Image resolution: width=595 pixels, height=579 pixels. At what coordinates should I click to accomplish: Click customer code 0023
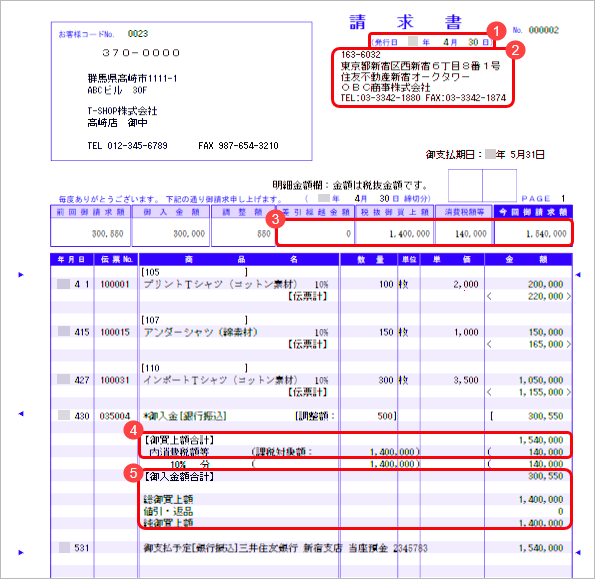138,34
